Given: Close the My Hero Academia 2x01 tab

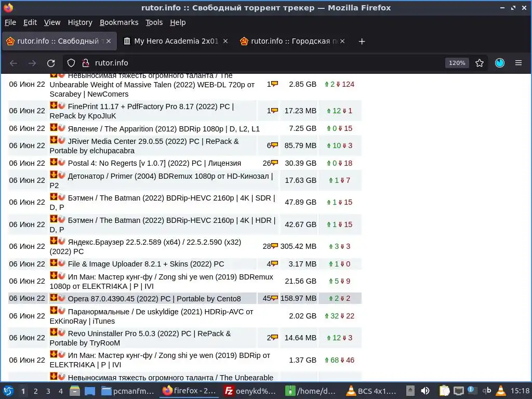Looking at the screenshot, I should [x=225, y=42].
